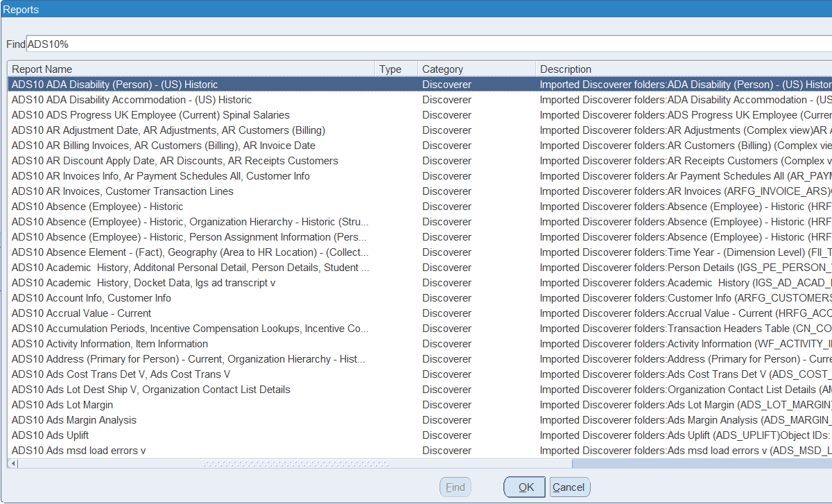The height and width of the screenshot is (504, 832).
Task: Select ADS10 Absence (Employee) - Historic, Organization Hierarchy row
Action: point(420,222)
